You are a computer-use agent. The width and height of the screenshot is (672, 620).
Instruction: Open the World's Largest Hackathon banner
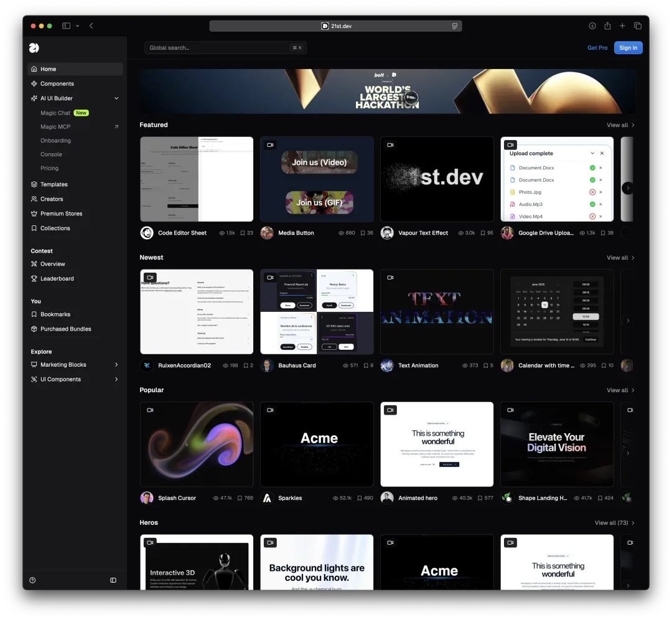click(388, 92)
